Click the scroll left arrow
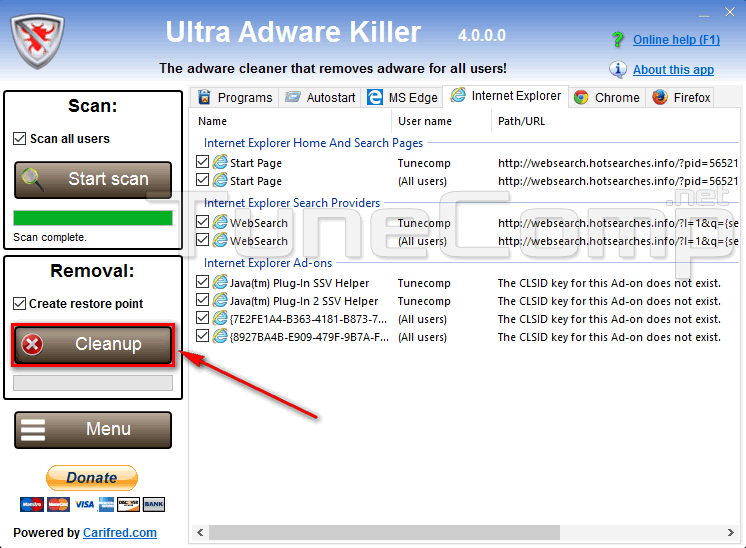The image size is (746, 548). 200,532
